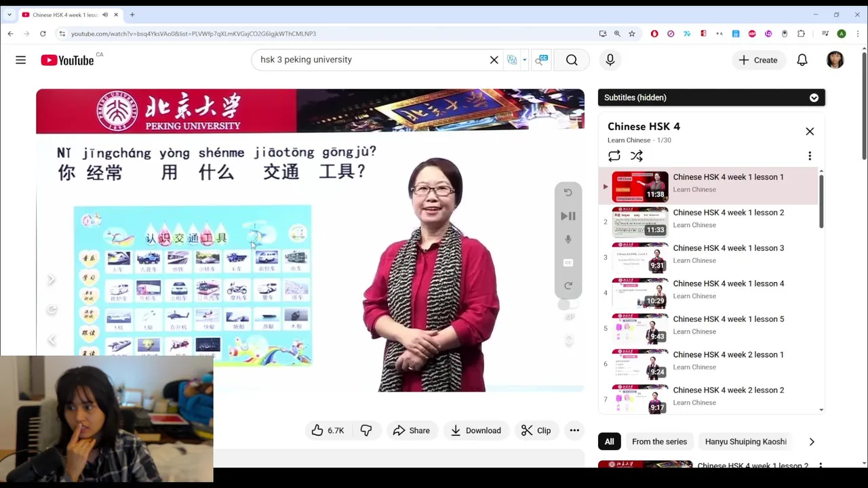This screenshot has height=488, width=868.
Task: Go back in browser history
Action: [10, 33]
